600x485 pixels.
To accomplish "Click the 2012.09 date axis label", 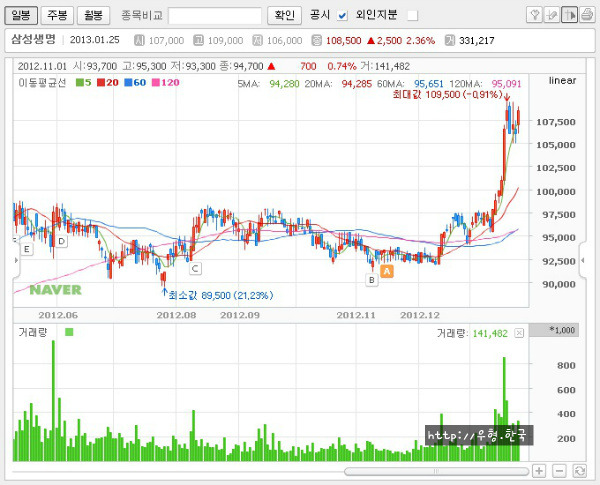I will (240, 315).
